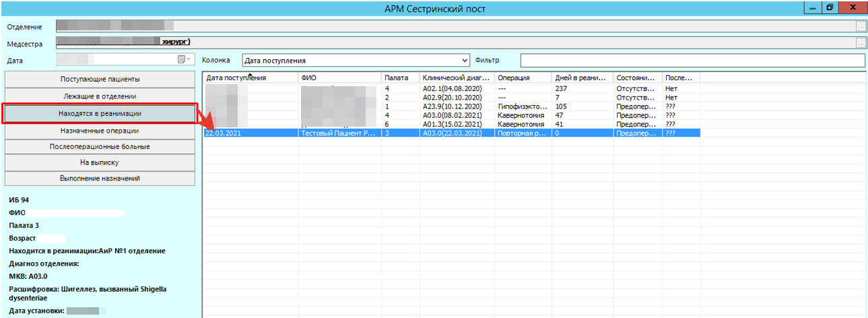868x318 pixels.
Task: Click days value 41 cell
Action: point(582,124)
